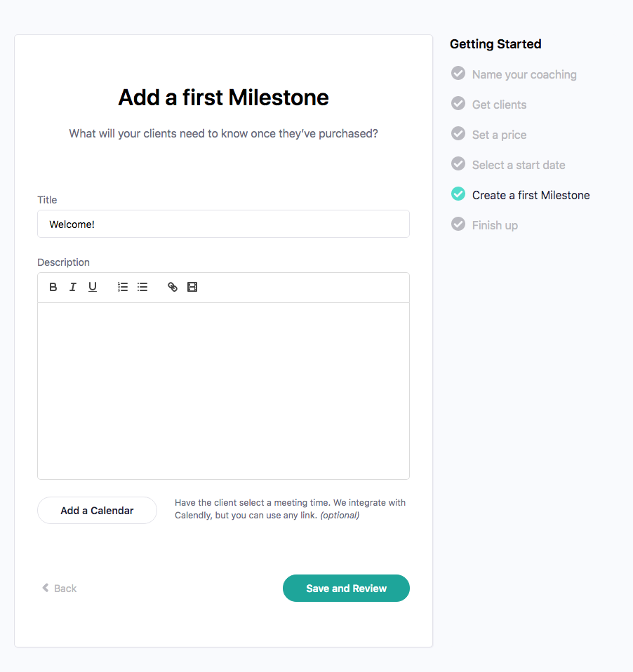Go to the 'Set a price' step
Screen dimensions: 633x672
(x=499, y=135)
